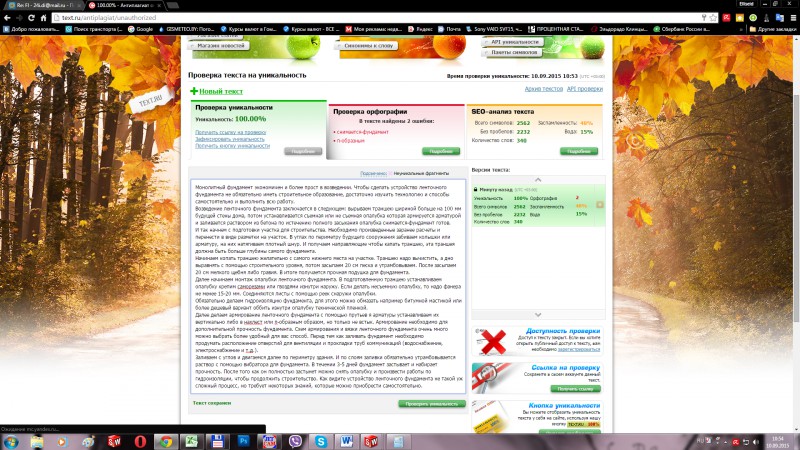The height and width of the screenshot is (450, 800).
Task: Click the spelling error сжимается-фундамент
Action: point(362,132)
